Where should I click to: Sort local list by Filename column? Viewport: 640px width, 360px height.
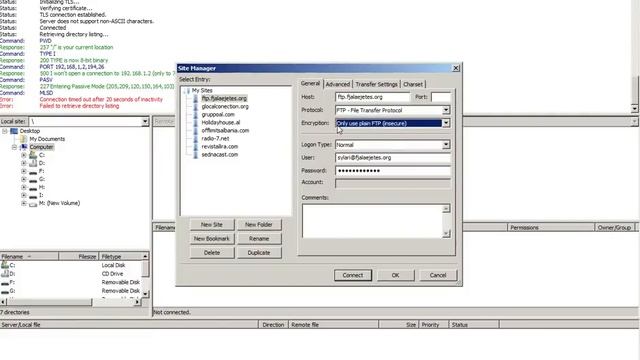[x=29, y=256]
